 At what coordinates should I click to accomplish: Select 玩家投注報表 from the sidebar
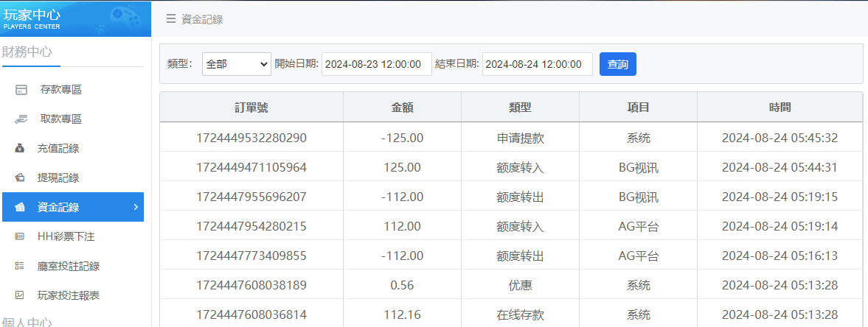click(69, 295)
